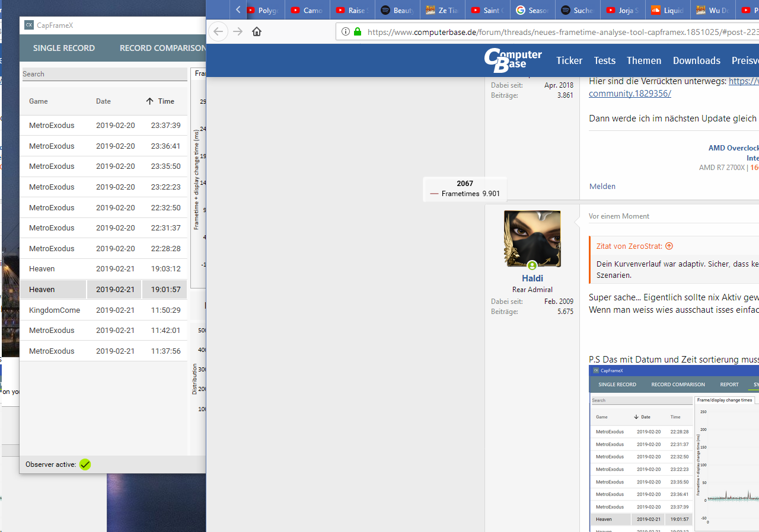Select the KingdomCome record at 11:50:29

tap(104, 310)
